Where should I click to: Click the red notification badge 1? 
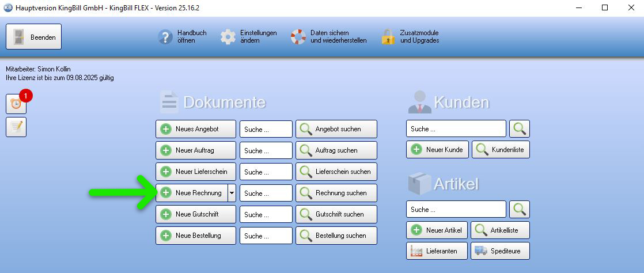coord(25,96)
